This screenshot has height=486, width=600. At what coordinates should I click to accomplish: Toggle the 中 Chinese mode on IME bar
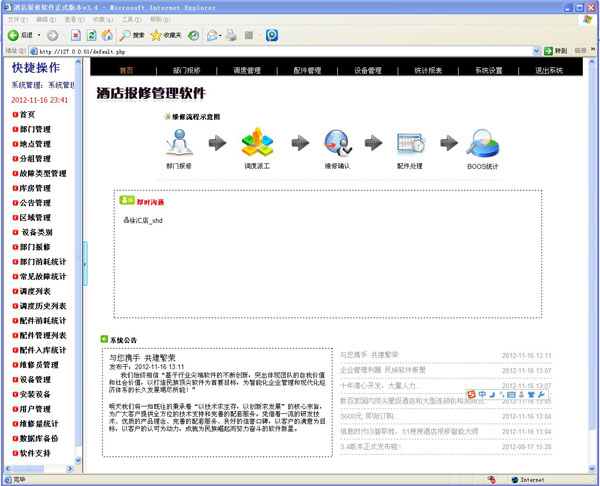click(482, 394)
